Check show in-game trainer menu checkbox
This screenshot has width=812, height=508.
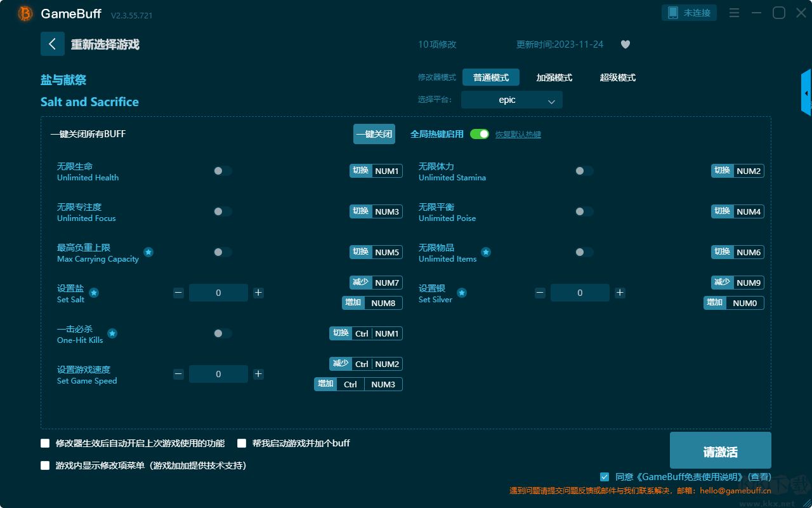click(45, 465)
